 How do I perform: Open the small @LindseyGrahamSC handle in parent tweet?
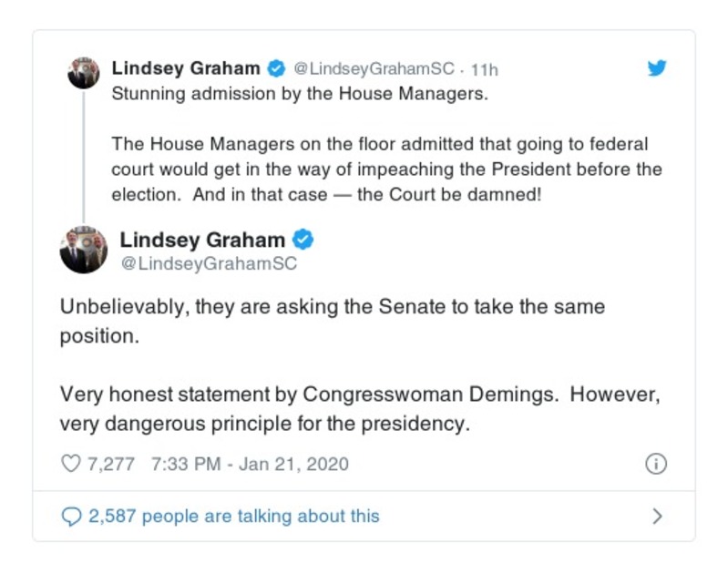click(374, 69)
